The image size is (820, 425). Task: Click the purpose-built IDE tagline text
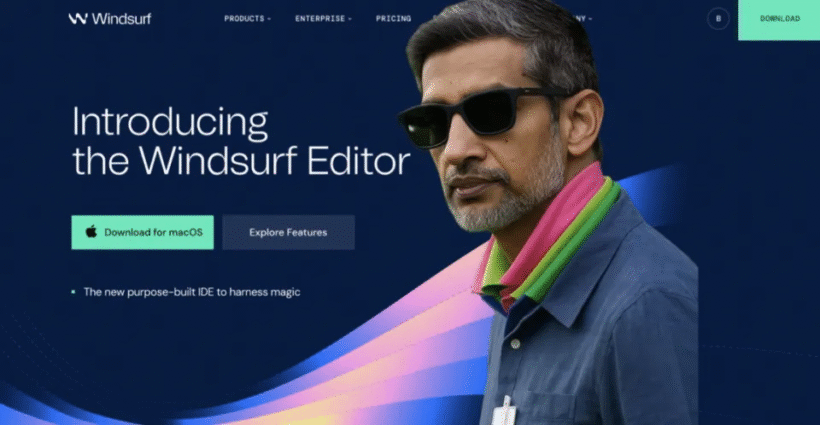point(191,292)
